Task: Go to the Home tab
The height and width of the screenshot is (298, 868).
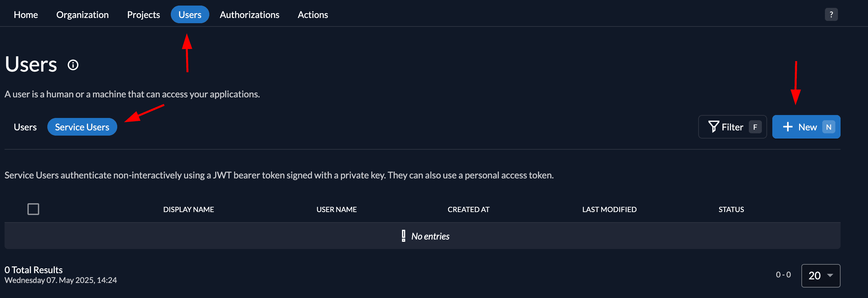Action: (x=26, y=15)
